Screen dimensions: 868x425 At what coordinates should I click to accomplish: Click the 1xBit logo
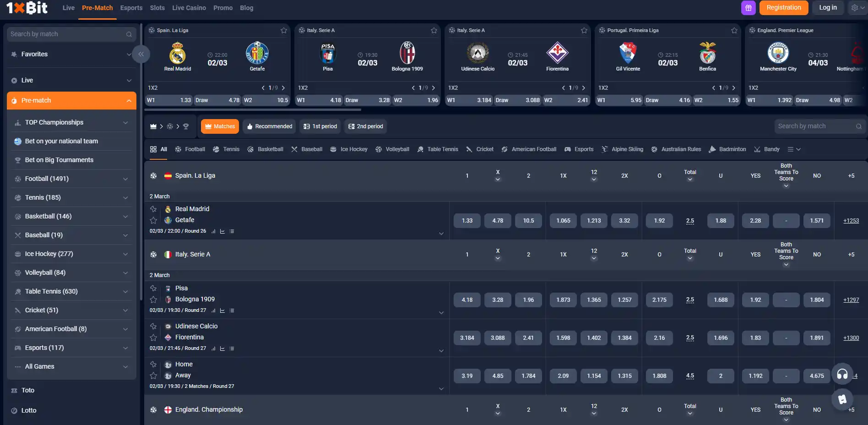(x=27, y=8)
